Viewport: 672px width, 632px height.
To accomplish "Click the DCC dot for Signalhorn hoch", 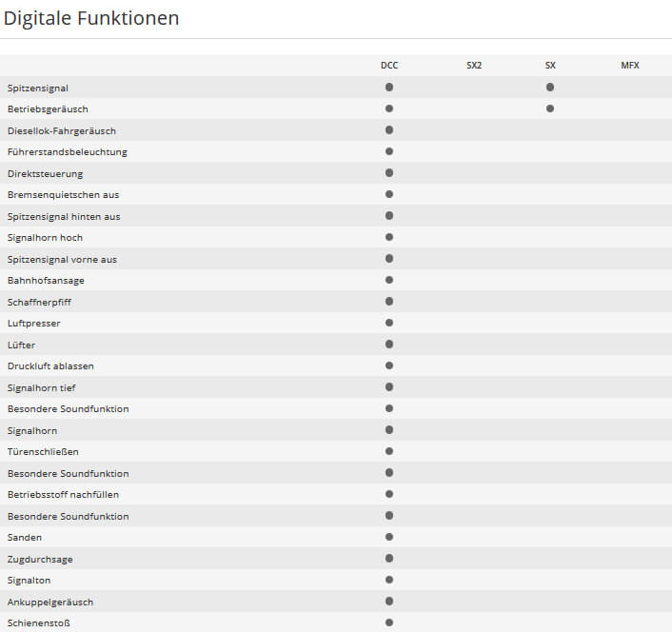I will 389,237.
